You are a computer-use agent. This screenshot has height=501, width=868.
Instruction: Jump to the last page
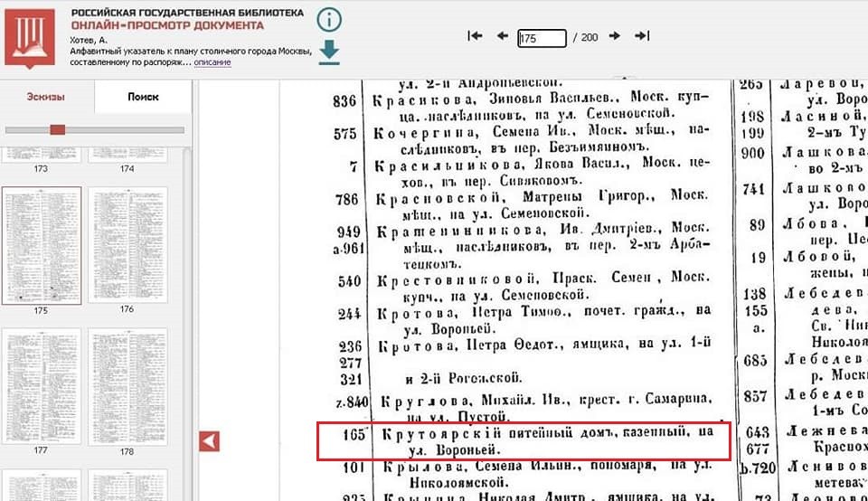(x=642, y=36)
